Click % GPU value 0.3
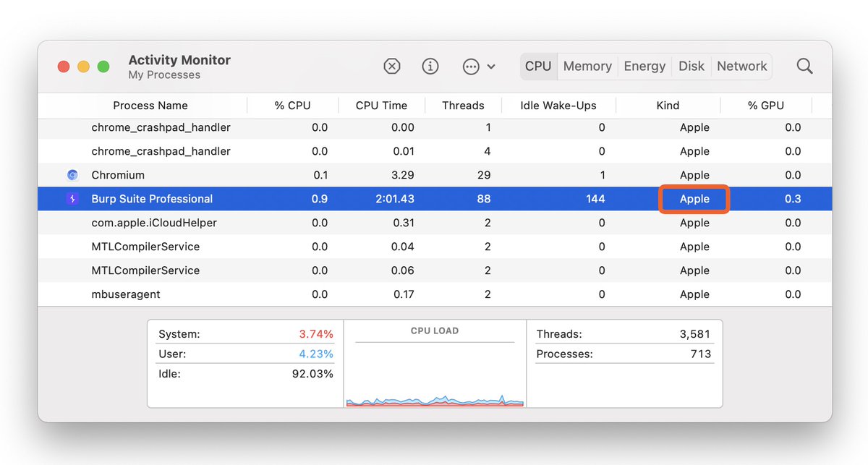The width and height of the screenshot is (868, 465). pos(793,199)
